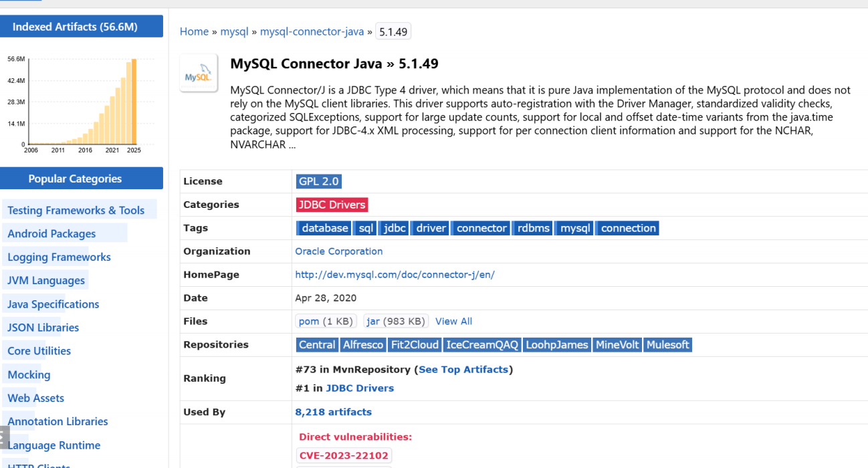Open the Fit2Cloud repository tag
This screenshot has width=868, height=468.
coord(415,345)
